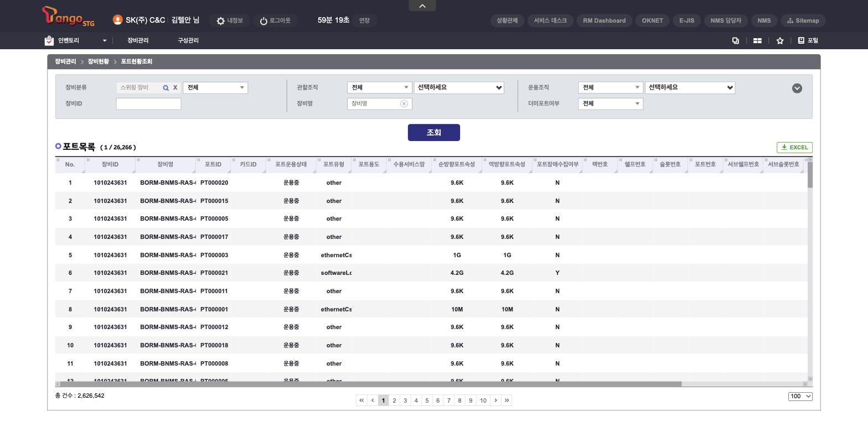Open NMS 담당자 link
The image size is (868, 427).
tap(726, 20)
